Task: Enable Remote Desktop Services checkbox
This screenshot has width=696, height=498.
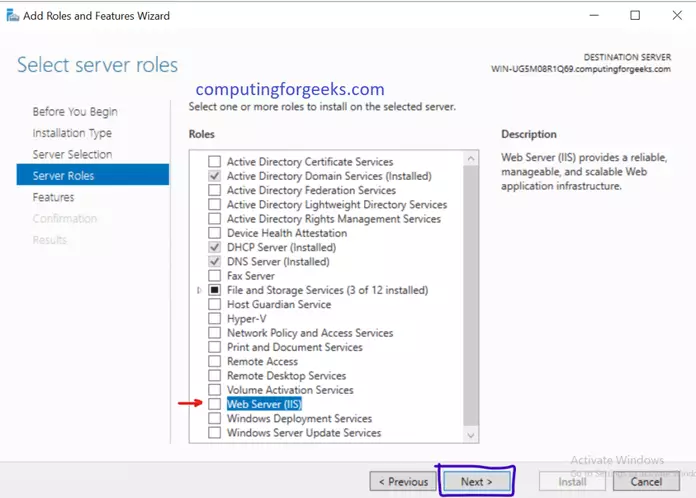Action: point(214,375)
